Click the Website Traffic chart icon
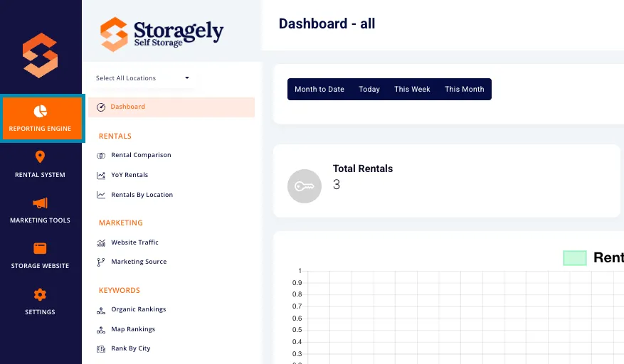This screenshot has width=624, height=364. pos(101,242)
